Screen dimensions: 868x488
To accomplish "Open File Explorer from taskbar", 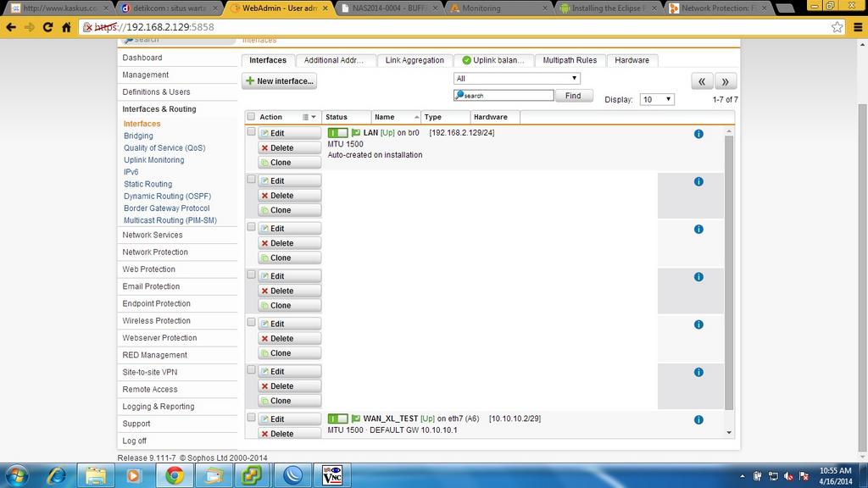I will (96, 475).
